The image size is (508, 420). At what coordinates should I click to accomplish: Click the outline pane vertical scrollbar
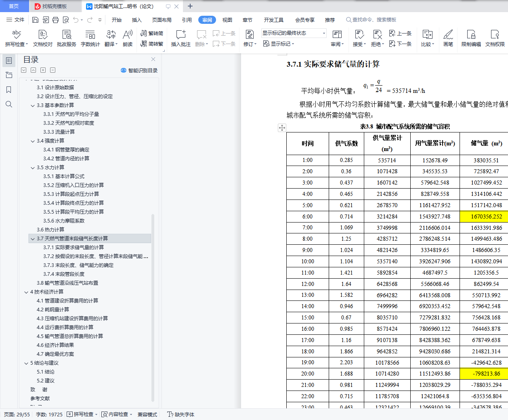[153, 308]
